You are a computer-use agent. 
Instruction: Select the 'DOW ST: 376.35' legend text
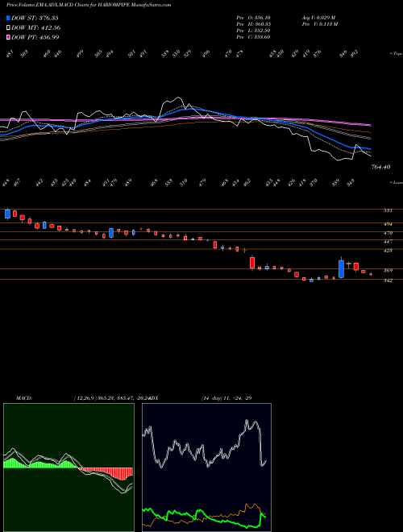tap(35, 18)
